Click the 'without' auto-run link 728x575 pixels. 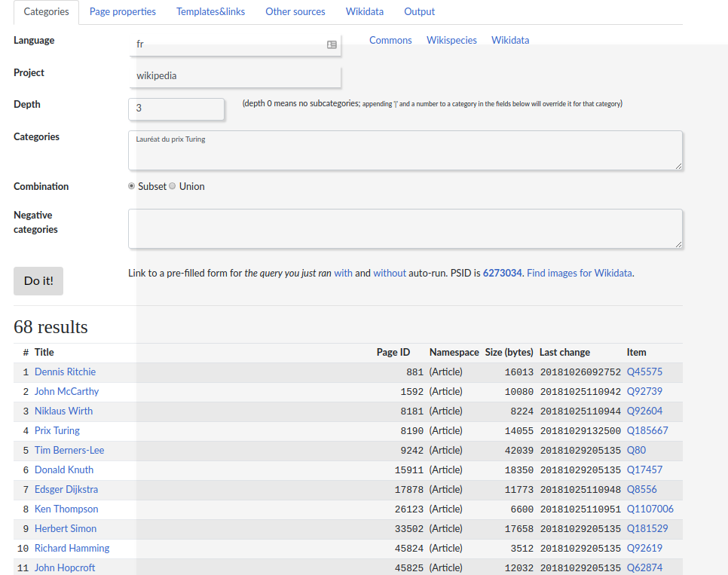[390, 274]
